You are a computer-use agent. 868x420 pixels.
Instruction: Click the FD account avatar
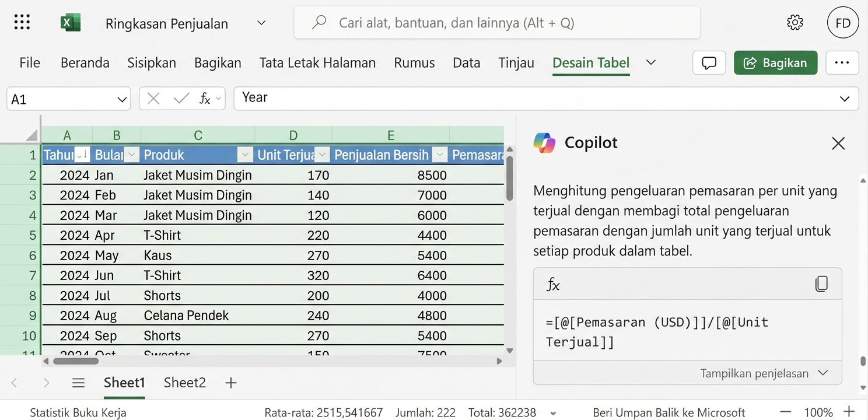click(843, 22)
